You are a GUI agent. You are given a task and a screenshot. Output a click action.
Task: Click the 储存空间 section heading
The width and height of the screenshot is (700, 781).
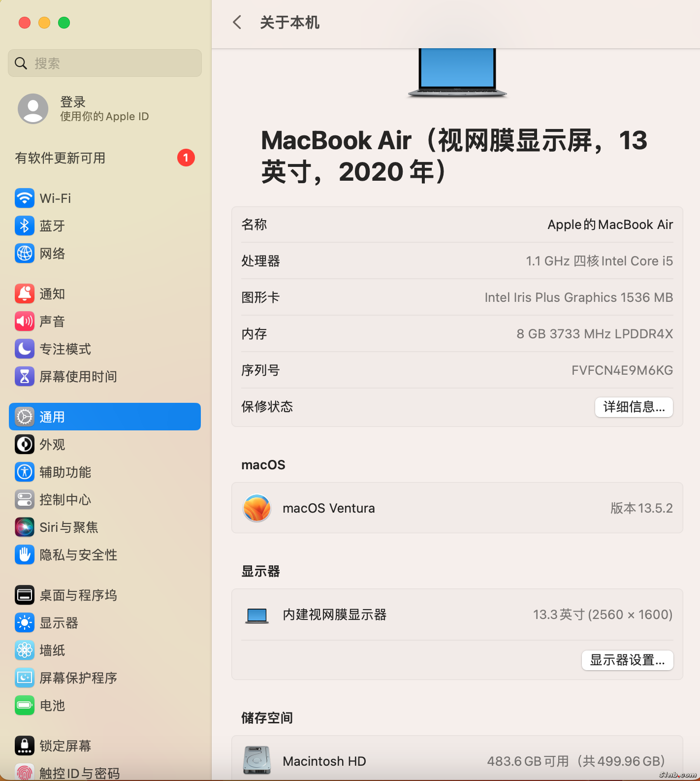[267, 718]
